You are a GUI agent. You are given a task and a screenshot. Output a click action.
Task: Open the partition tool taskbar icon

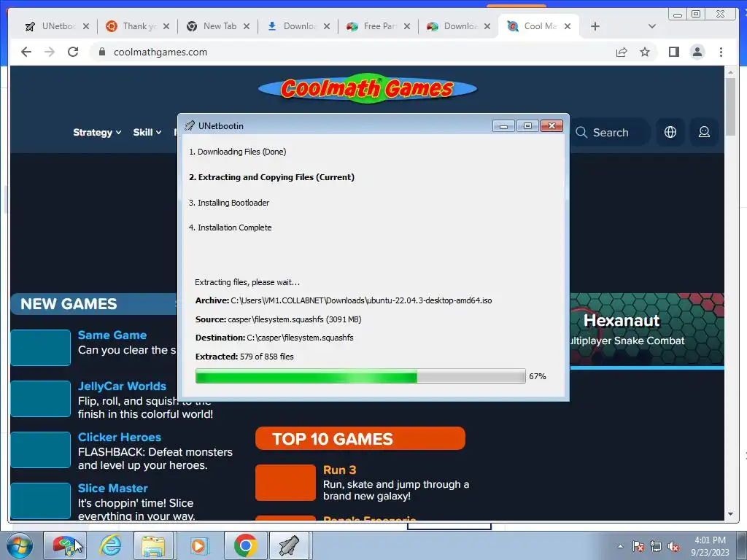(x=65, y=545)
